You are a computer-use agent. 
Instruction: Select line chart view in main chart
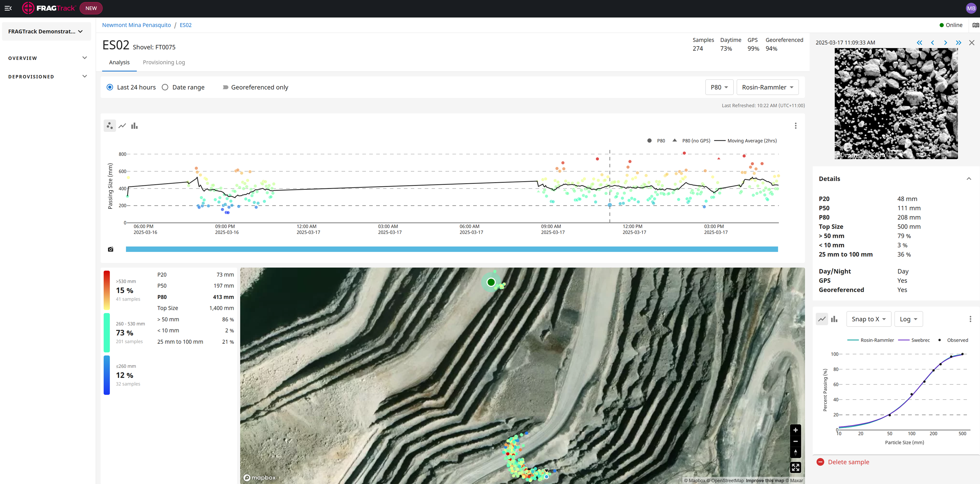point(122,125)
